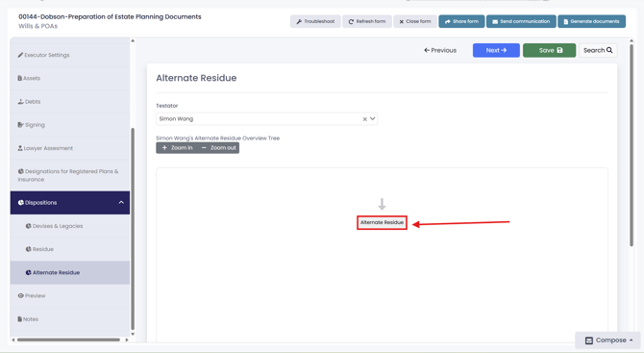Click the magnifier icon in Search
The image size is (644, 353).
click(x=609, y=50)
